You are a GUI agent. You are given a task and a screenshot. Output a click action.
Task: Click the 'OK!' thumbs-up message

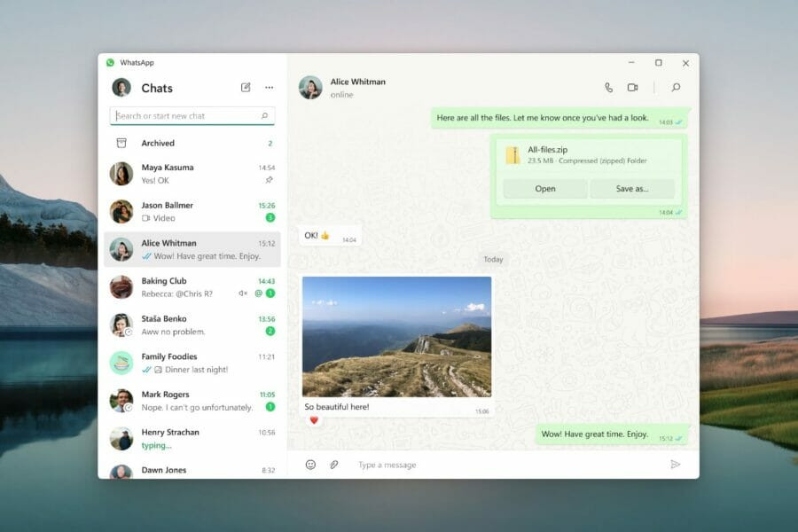(330, 236)
